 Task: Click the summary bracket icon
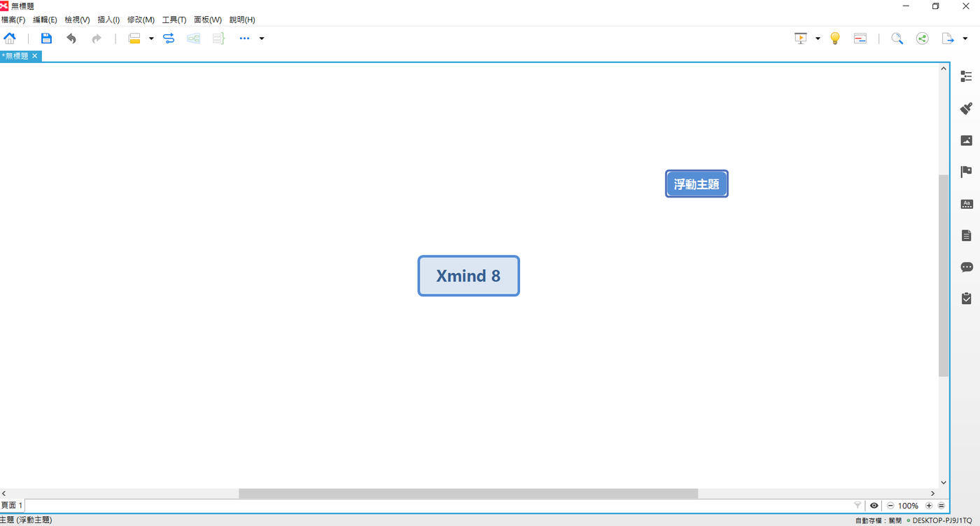coord(218,39)
